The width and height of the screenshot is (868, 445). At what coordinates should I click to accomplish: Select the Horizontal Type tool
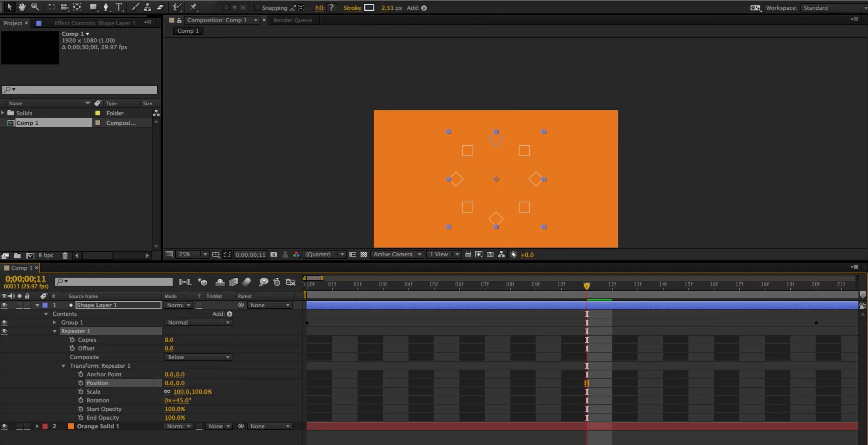(x=119, y=7)
